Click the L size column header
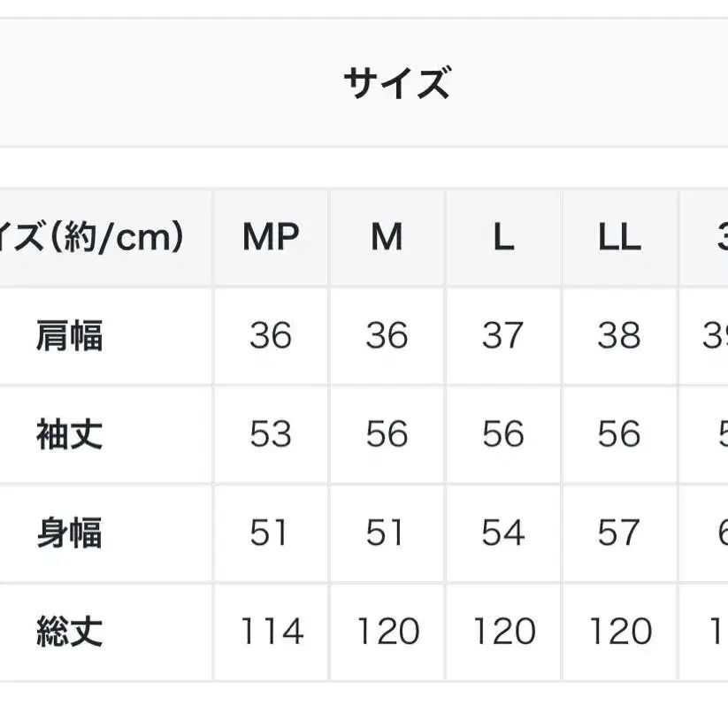Image resolution: width=728 pixels, height=728 pixels. tap(503, 237)
